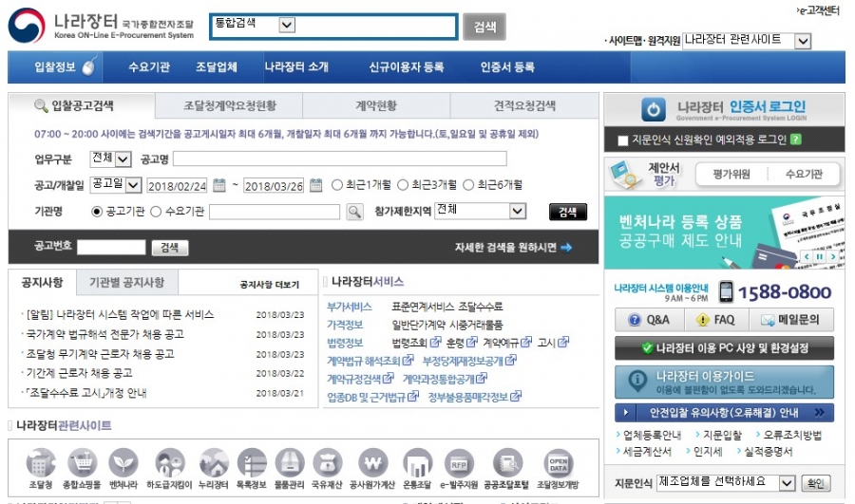The width and height of the screenshot is (855, 504).
Task: Open the 나라장터 이용가이드 banner
Action: 724,382
